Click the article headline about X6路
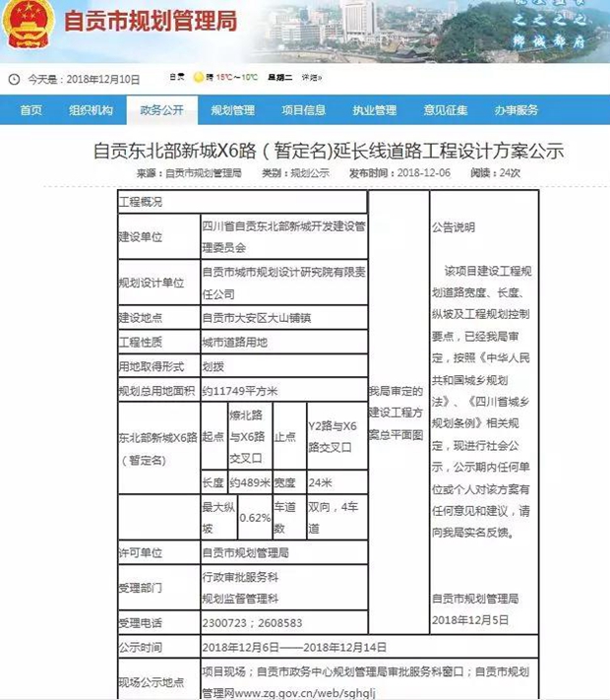 click(328, 151)
